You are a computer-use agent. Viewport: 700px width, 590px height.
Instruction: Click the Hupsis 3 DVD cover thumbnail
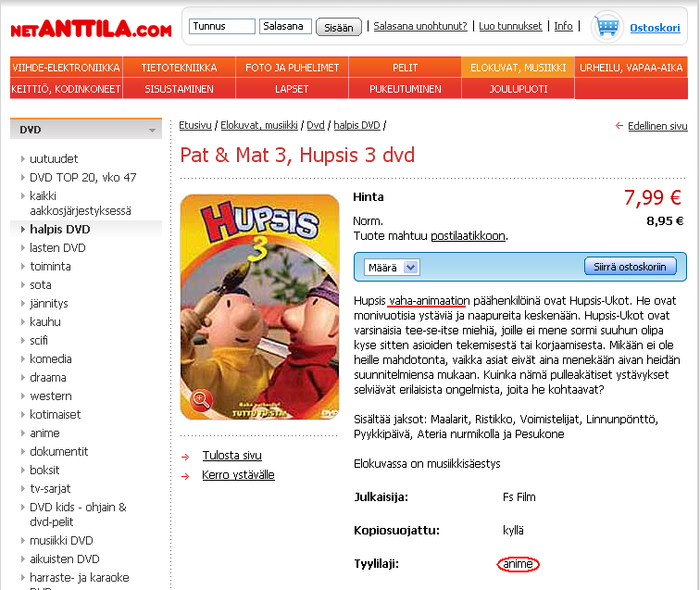click(x=259, y=307)
